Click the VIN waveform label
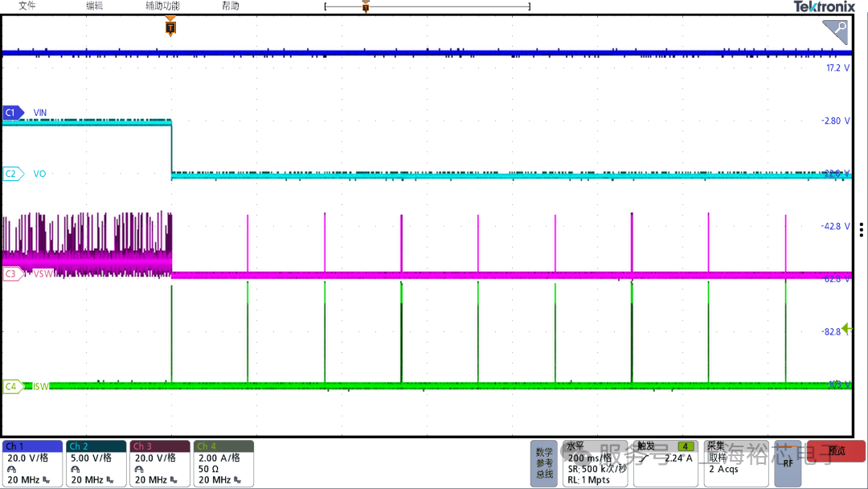868x489 pixels. click(x=40, y=113)
